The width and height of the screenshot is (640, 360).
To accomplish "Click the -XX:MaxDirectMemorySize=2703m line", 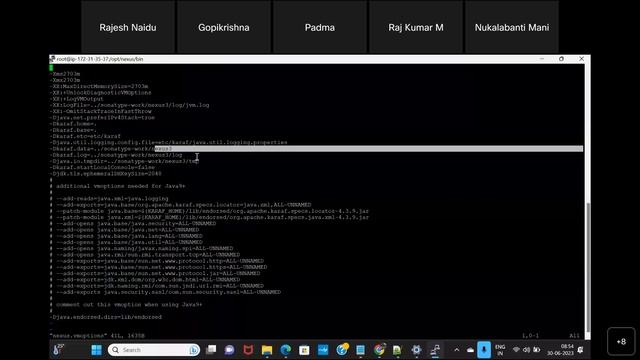I will (x=99, y=86).
